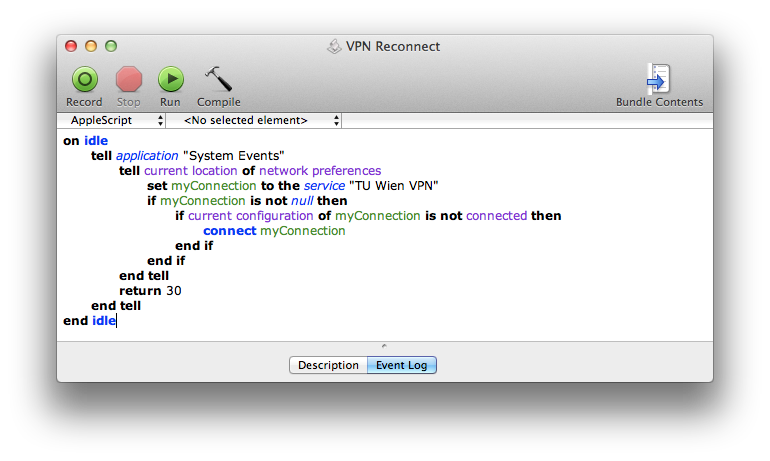Switch to the Event Log tab
This screenshot has height=461, width=770.
pyautogui.click(x=401, y=365)
